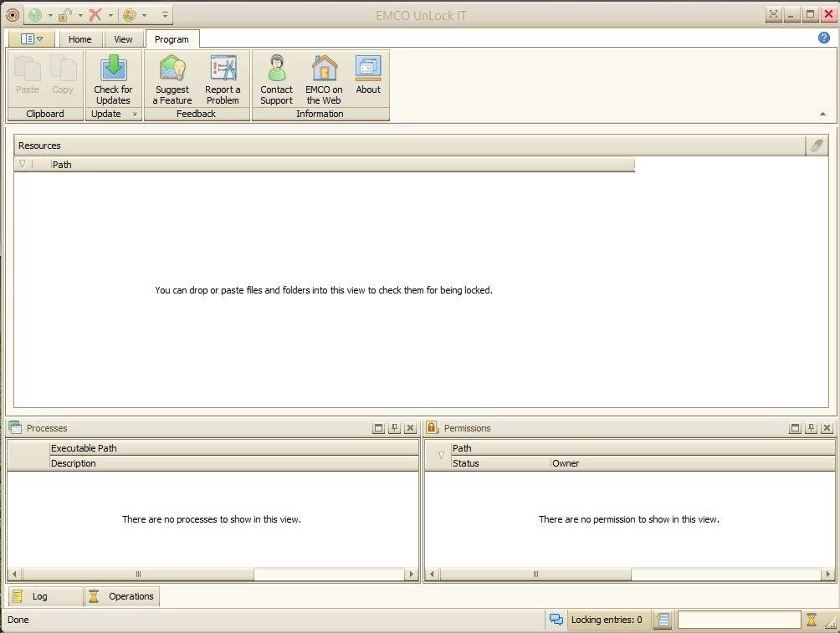Click the Description column header in Processes

233,462
